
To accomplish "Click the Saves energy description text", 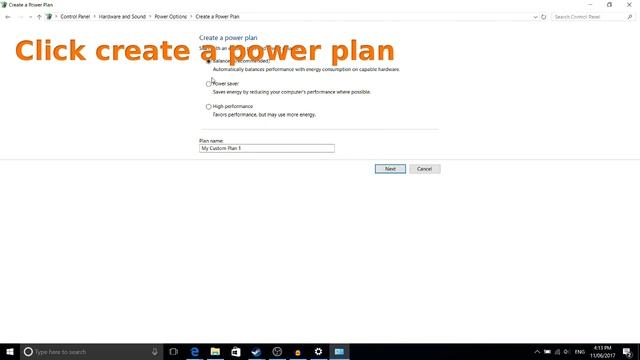I will 291,92.
